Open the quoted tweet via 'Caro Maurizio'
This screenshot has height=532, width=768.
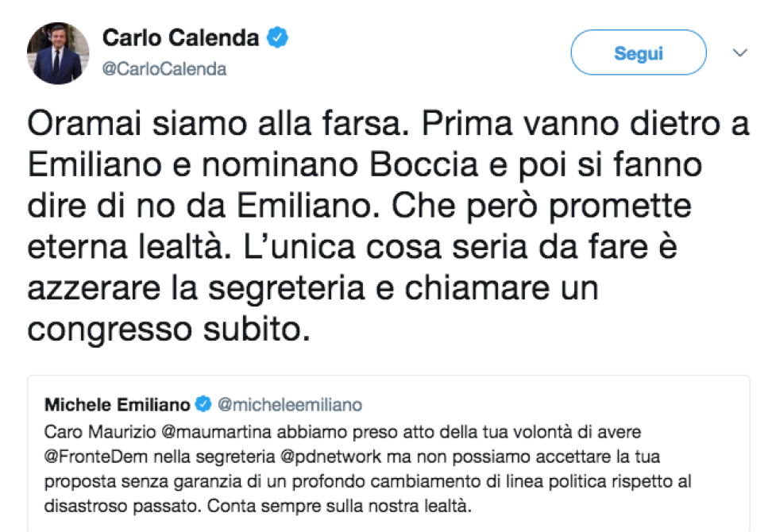(x=100, y=432)
